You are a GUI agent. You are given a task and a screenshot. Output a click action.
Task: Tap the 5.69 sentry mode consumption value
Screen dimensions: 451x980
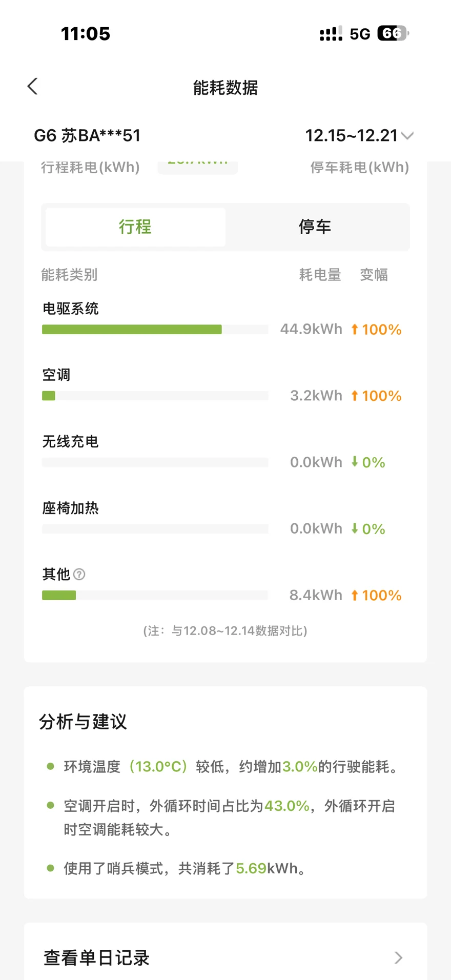tap(251, 868)
